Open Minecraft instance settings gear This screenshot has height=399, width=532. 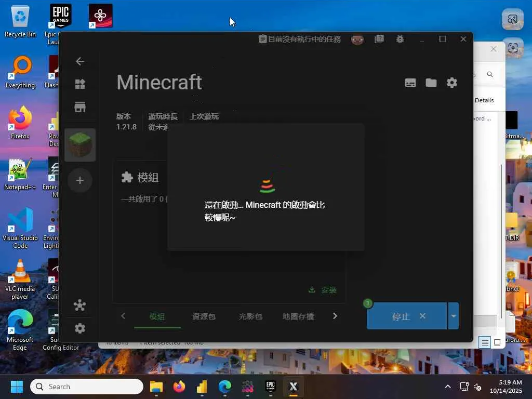[452, 83]
